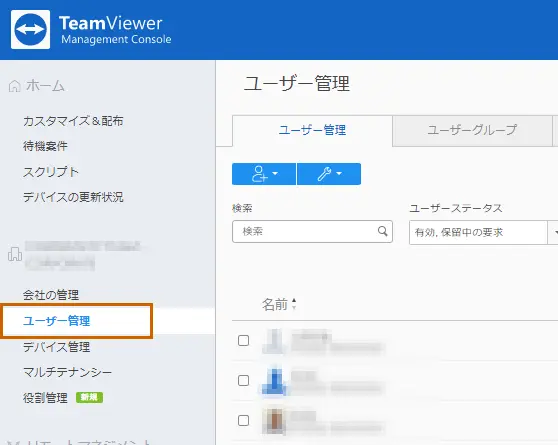
Task: Switch to the ユーザーグループ tab
Action: (x=472, y=130)
